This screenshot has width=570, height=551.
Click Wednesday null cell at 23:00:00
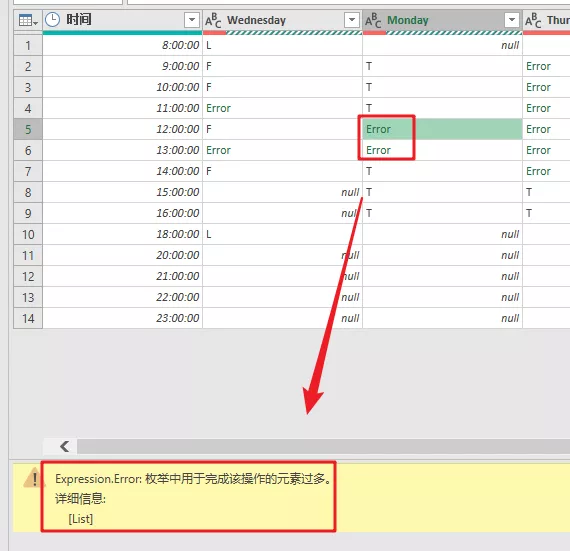tap(282, 318)
